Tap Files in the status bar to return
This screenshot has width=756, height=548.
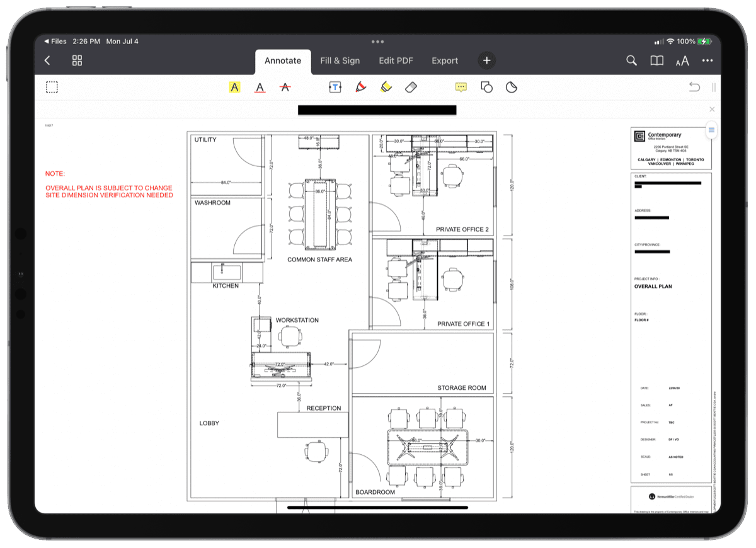click(x=56, y=41)
